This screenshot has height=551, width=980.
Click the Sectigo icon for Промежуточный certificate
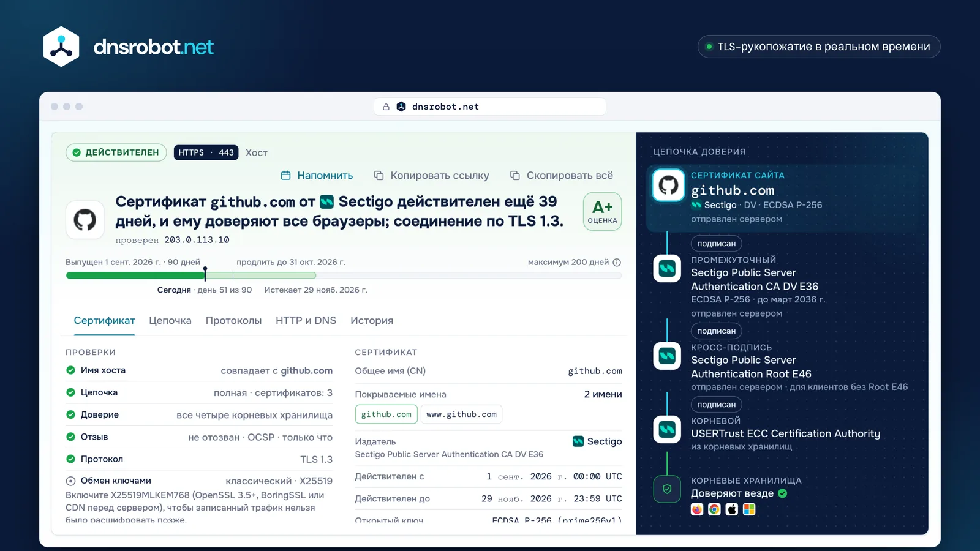[x=667, y=268]
